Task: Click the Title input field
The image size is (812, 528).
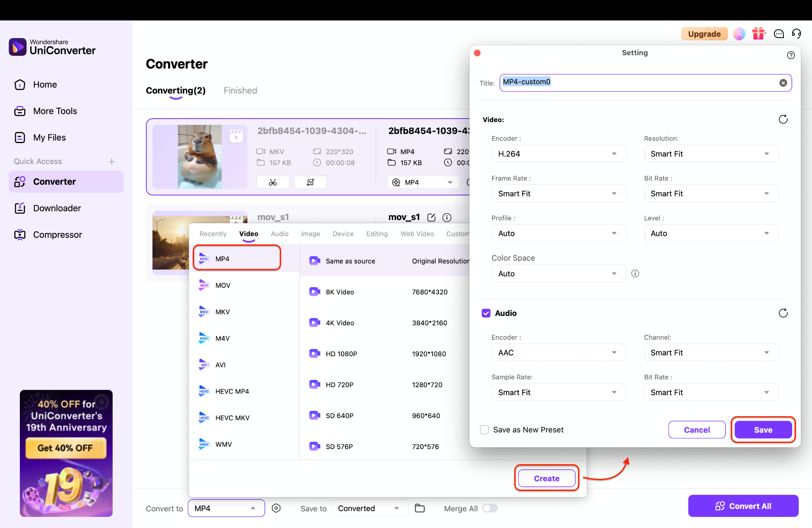Action: coord(645,83)
